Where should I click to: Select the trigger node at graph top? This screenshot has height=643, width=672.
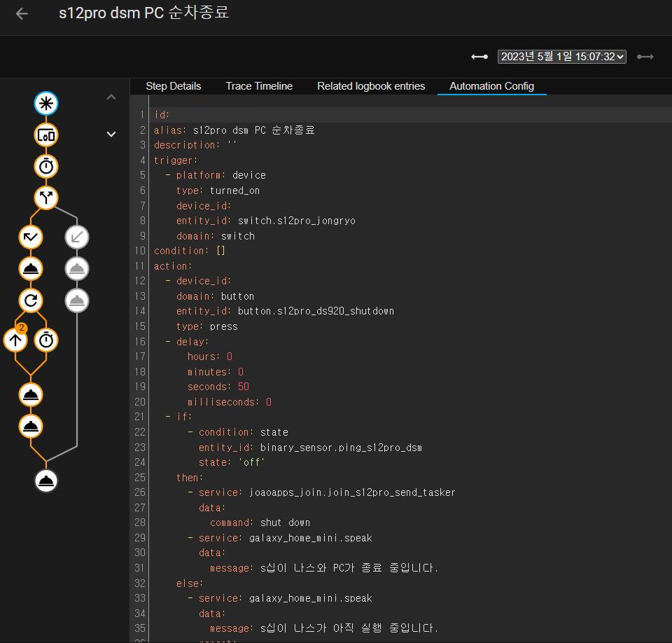pyautogui.click(x=46, y=104)
